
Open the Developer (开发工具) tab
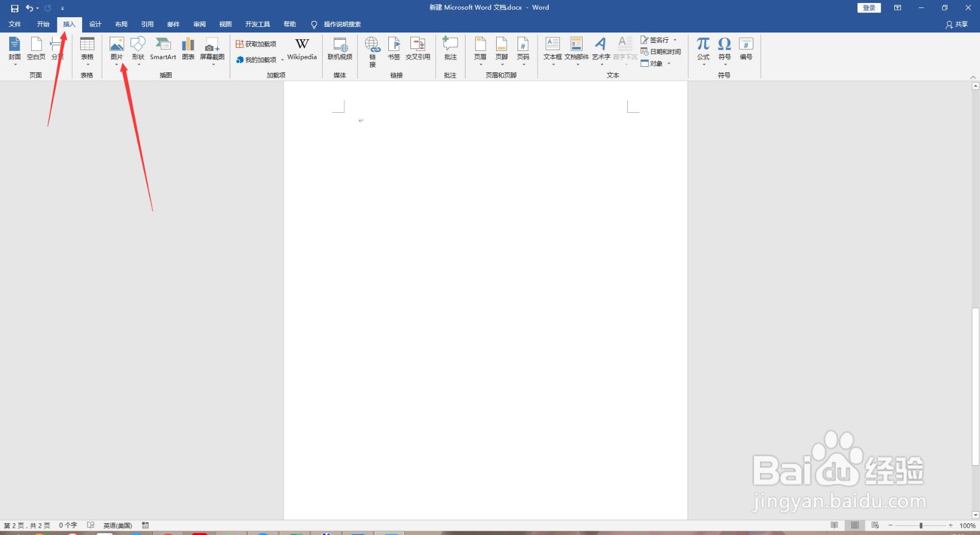point(257,25)
